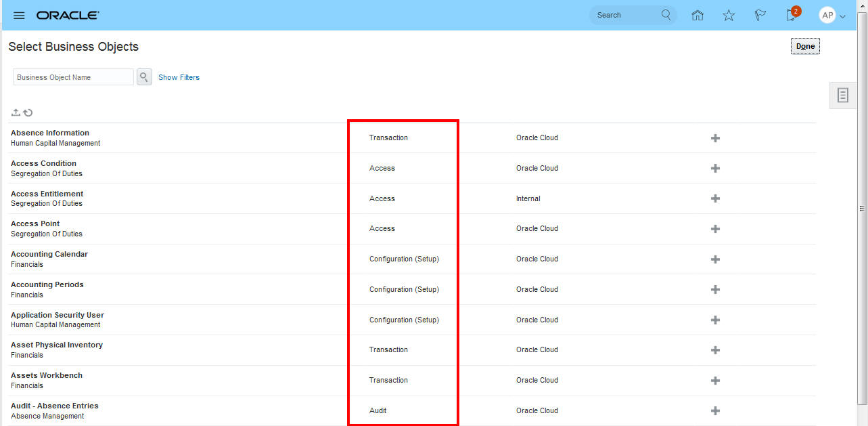The height and width of the screenshot is (426, 868).
Task: Select the Application Security User row title
Action: pos(58,315)
